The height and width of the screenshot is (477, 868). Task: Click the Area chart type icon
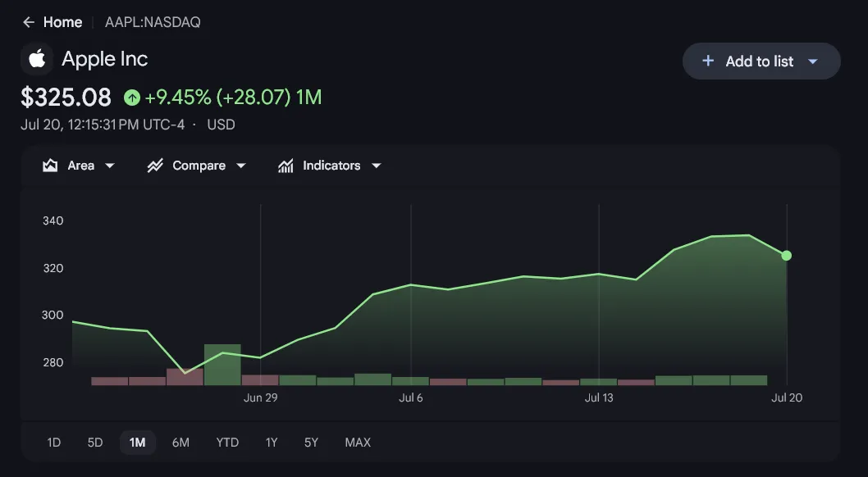50,166
